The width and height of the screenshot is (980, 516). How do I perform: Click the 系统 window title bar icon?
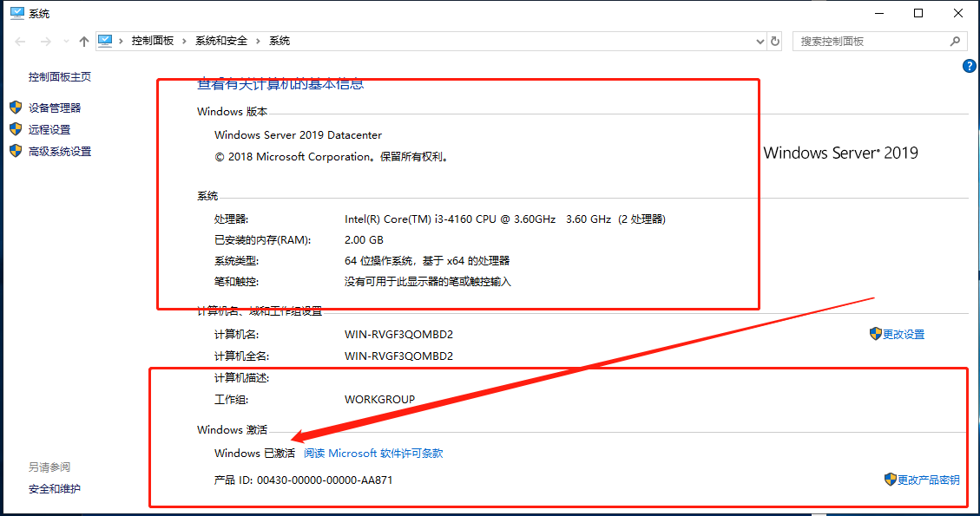pos(16,13)
